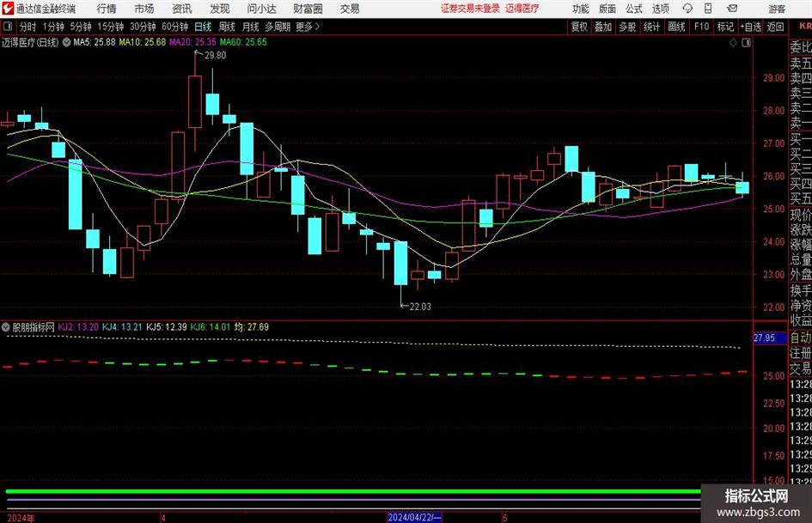This screenshot has height=523, width=812.
Task: Click the 标记 mark button
Action: pos(725,27)
